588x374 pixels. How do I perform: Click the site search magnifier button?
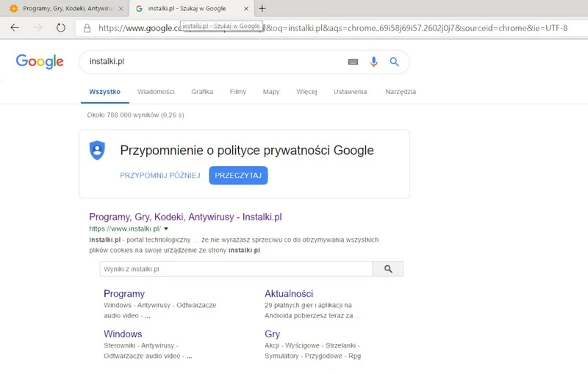click(388, 269)
